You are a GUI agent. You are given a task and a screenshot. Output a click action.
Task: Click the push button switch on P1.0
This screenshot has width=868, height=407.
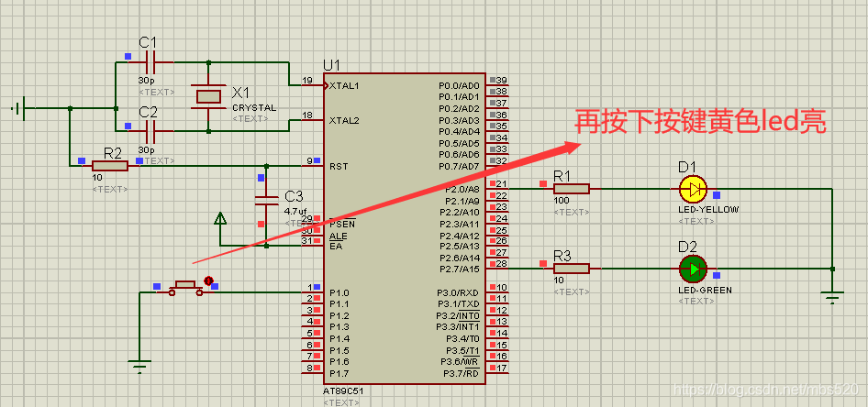point(185,288)
